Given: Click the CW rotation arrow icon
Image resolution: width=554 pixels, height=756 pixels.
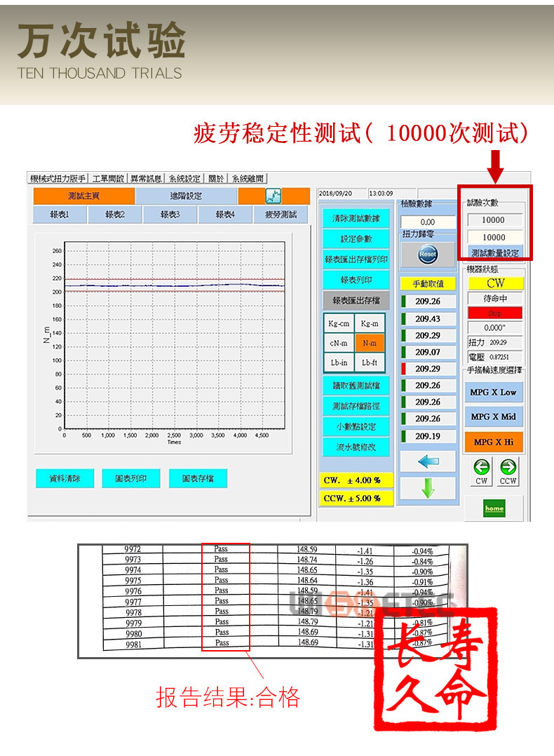Looking at the screenshot, I should [x=482, y=471].
